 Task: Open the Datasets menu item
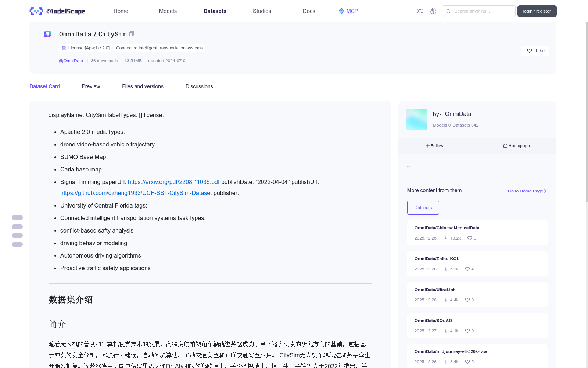click(215, 11)
